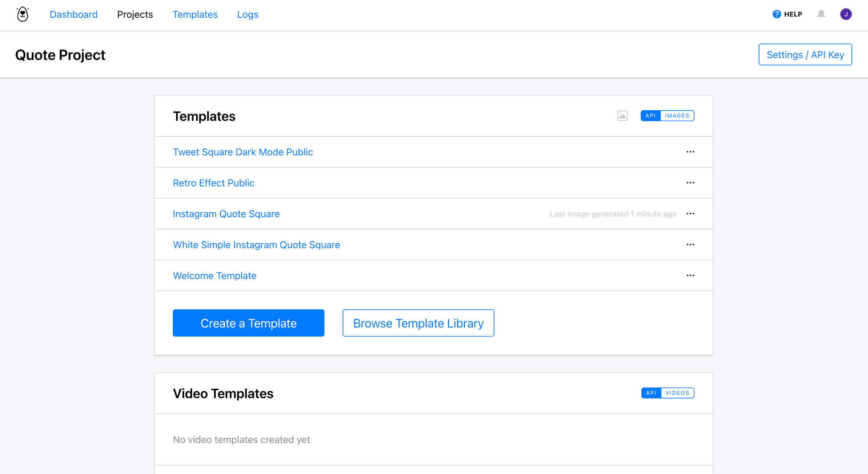Click the image gallery preview icon in Templates header
868x474 pixels.
[622, 116]
